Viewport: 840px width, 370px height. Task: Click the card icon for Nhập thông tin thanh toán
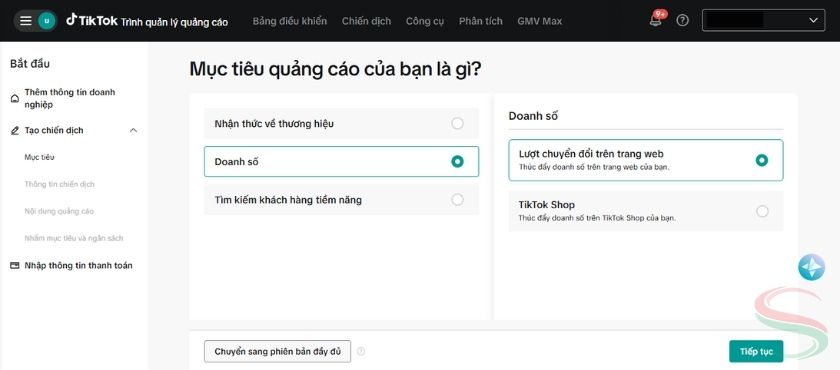tap(15, 266)
